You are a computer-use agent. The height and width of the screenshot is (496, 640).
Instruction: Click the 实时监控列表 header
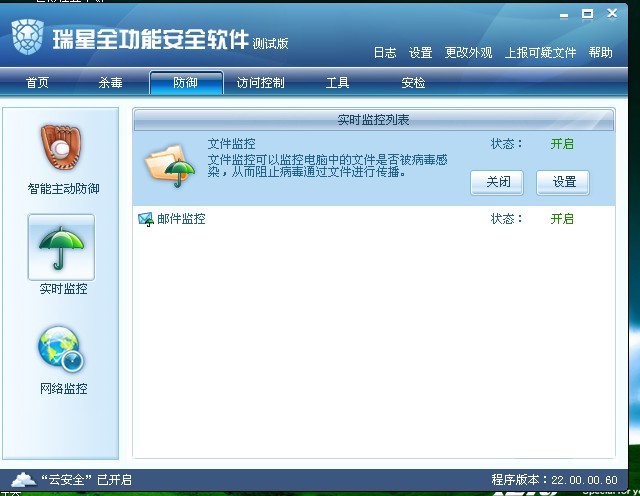click(x=373, y=120)
